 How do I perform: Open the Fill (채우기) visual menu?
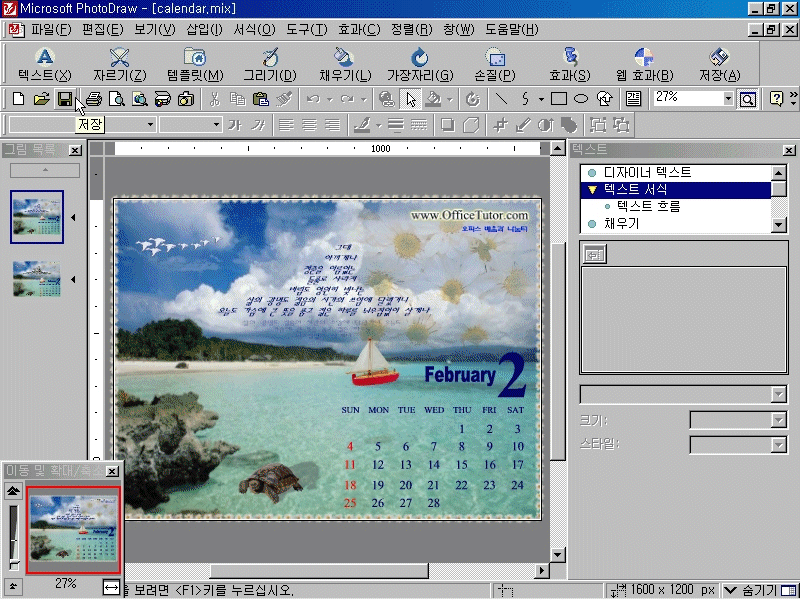point(345,64)
